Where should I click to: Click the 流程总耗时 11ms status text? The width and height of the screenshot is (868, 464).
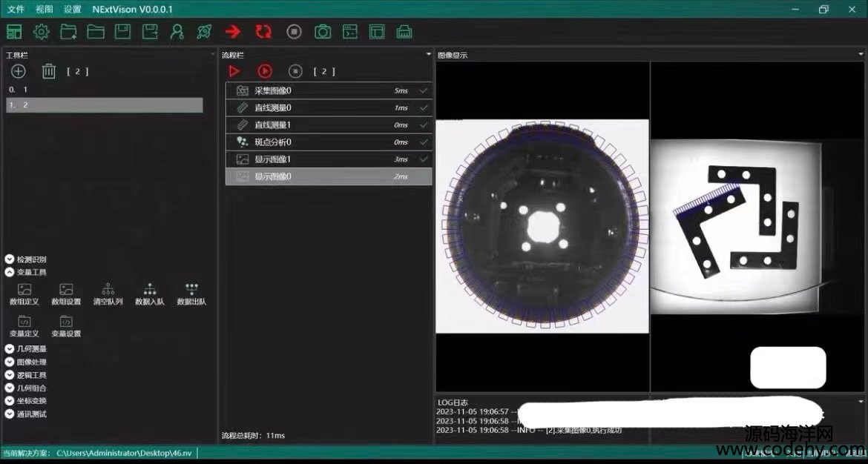pyautogui.click(x=253, y=435)
